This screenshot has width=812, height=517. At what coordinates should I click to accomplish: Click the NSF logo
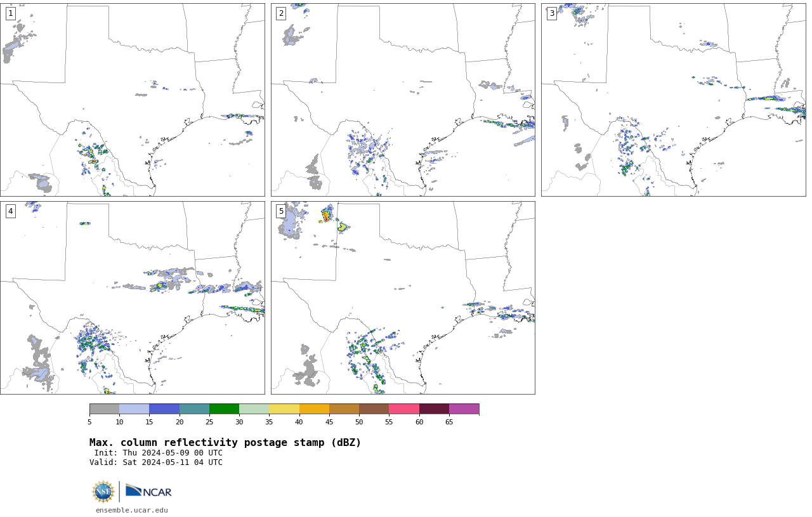[x=103, y=492]
